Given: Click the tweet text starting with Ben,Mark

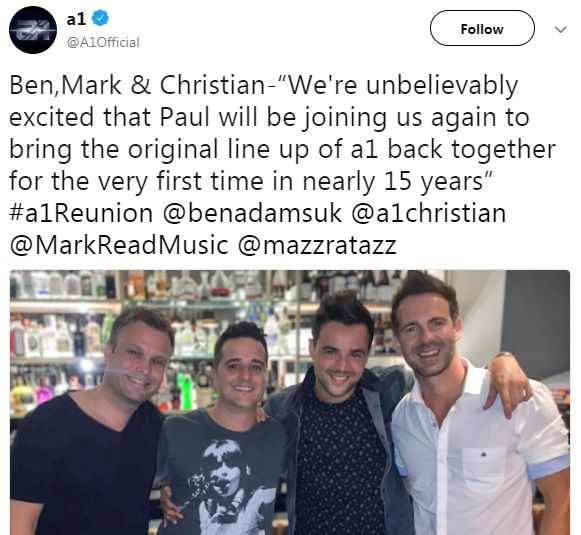Looking at the screenshot, I should pyautogui.click(x=282, y=165).
